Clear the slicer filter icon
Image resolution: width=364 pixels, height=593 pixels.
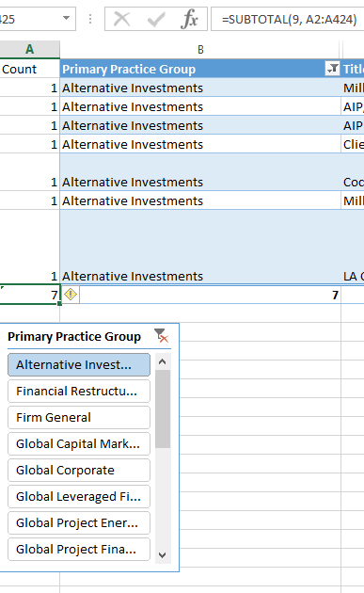click(x=162, y=335)
